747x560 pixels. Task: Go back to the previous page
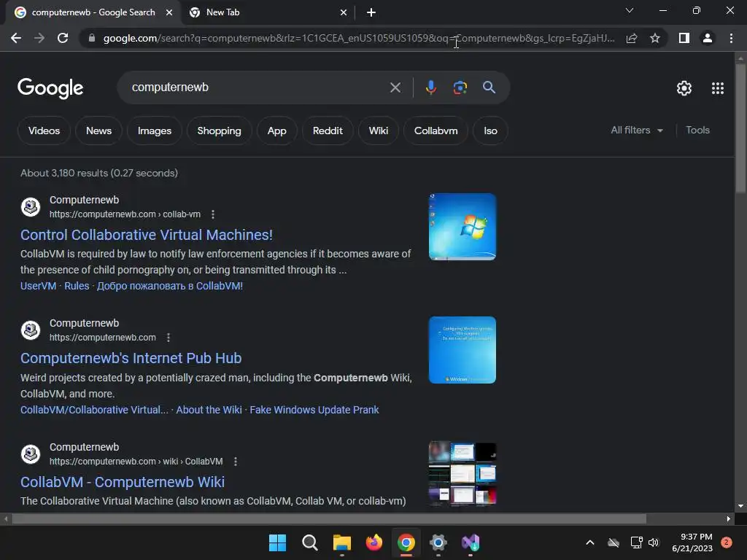16,38
